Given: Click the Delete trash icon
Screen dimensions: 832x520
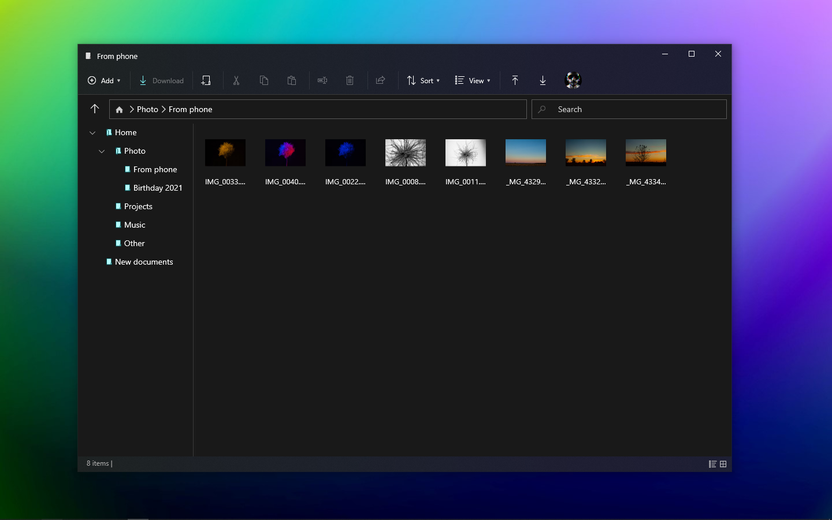Looking at the screenshot, I should (x=350, y=81).
